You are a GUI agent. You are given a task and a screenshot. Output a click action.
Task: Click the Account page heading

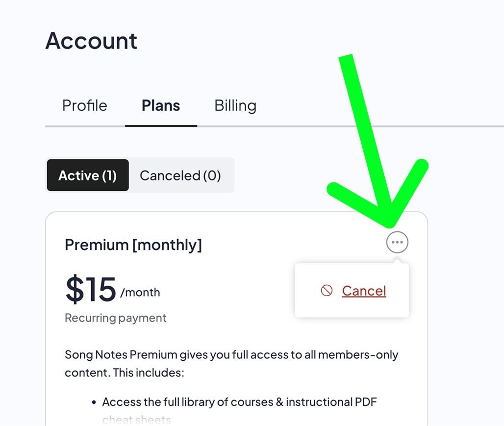click(x=91, y=41)
